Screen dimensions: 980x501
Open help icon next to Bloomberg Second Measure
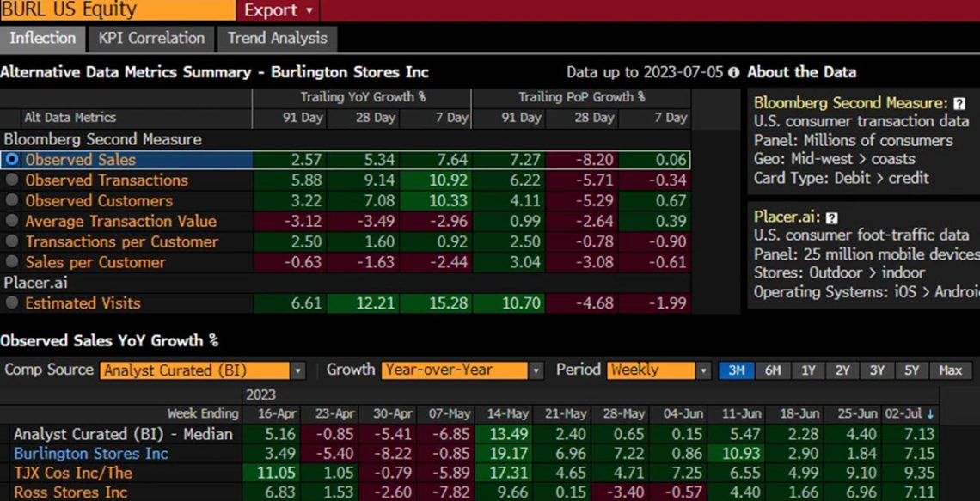coord(959,103)
